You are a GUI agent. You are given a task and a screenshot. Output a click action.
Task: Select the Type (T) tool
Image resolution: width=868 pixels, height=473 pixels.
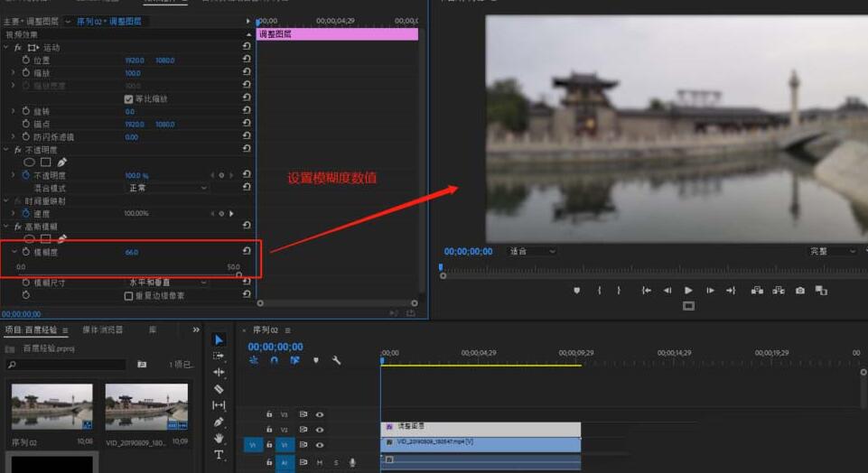coord(219,455)
